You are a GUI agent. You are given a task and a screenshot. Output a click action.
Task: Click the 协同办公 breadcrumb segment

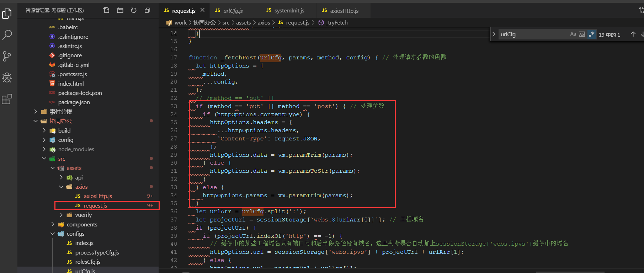tap(204, 22)
